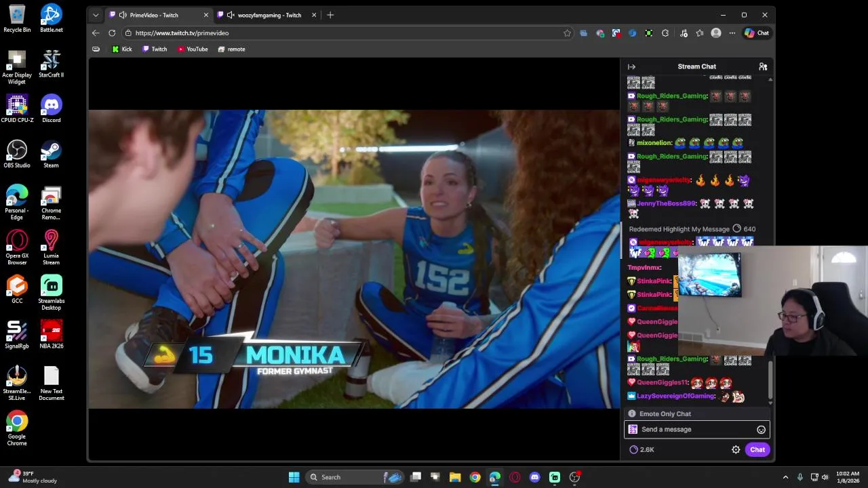Open the YouTube bookmark

coord(193,49)
